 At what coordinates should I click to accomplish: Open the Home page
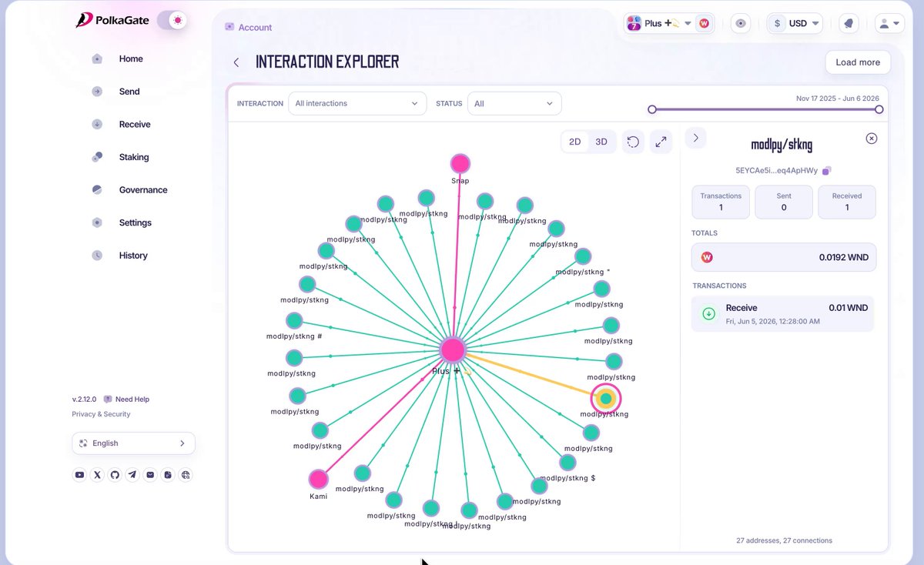(x=130, y=59)
